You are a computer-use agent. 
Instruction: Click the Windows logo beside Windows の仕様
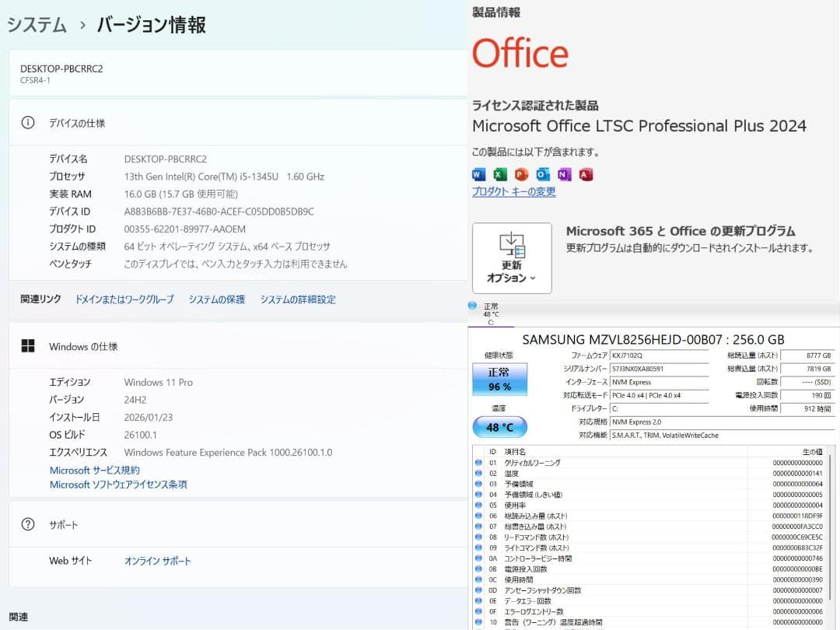click(28, 345)
